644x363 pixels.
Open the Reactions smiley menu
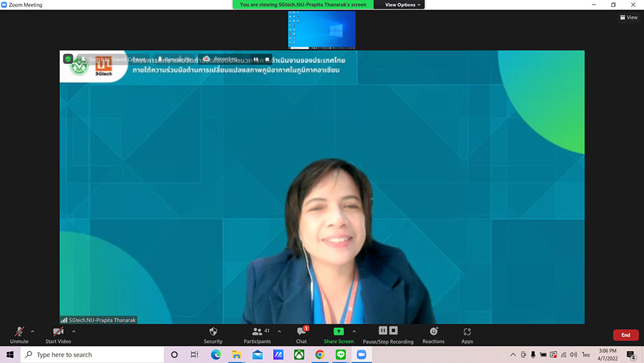click(433, 335)
